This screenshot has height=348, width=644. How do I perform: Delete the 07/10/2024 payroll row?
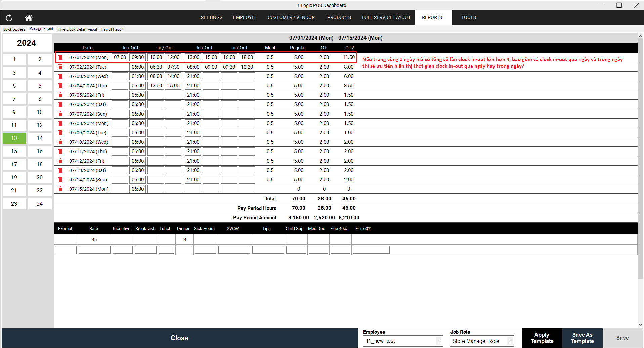click(x=60, y=142)
